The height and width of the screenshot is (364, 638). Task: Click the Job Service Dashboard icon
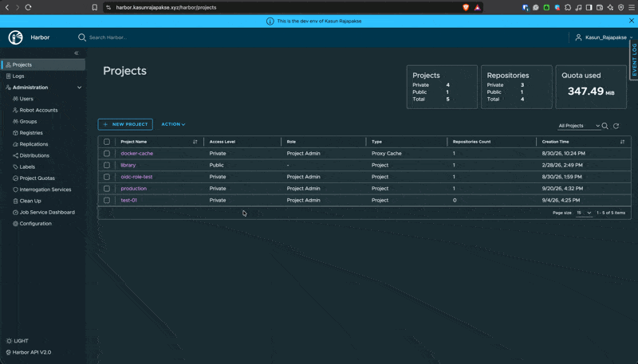pos(15,213)
